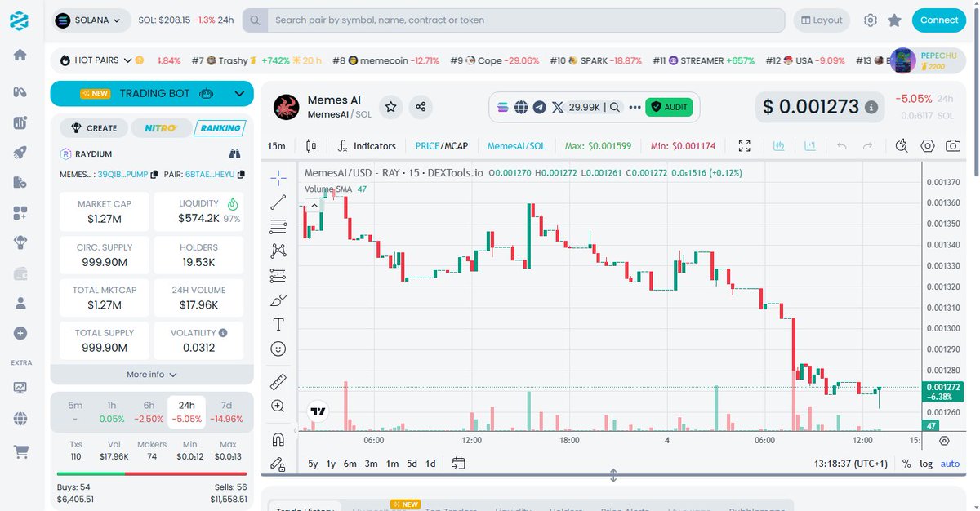
Task: Select the measure ruler tool
Action: 278,381
